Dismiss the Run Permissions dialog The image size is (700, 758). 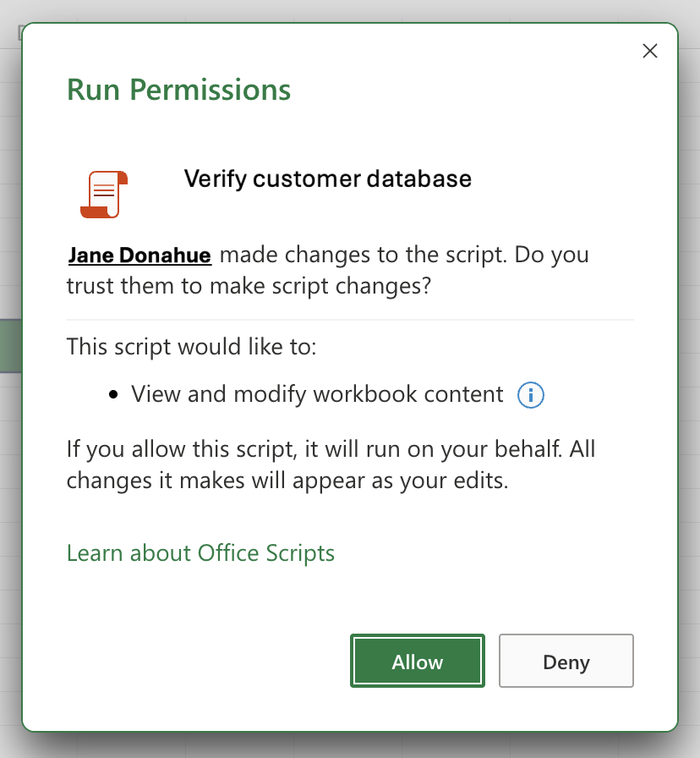(649, 51)
